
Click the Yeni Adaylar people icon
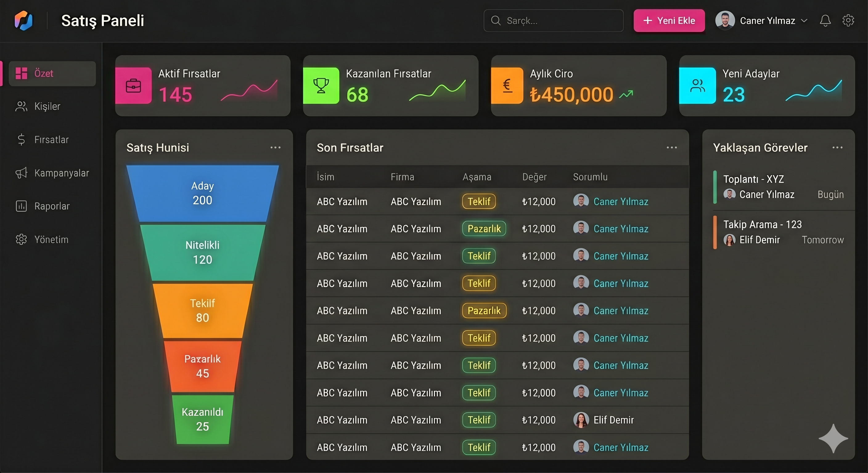pos(698,86)
